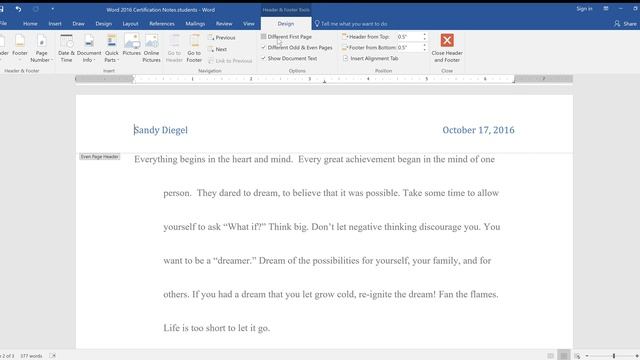Toggle Show Document Text checkbox
640x360 pixels.
tap(264, 58)
